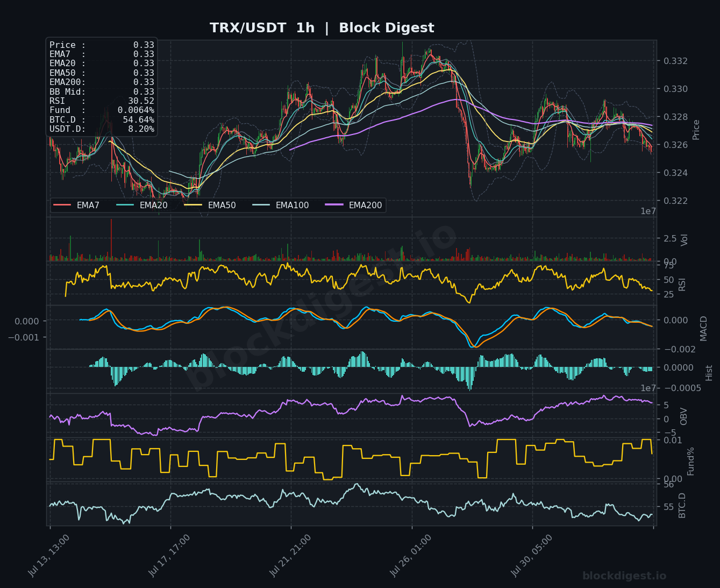
Task: Click the yellow EMA50 legend line swatch
Action: pyautogui.click(x=194, y=206)
